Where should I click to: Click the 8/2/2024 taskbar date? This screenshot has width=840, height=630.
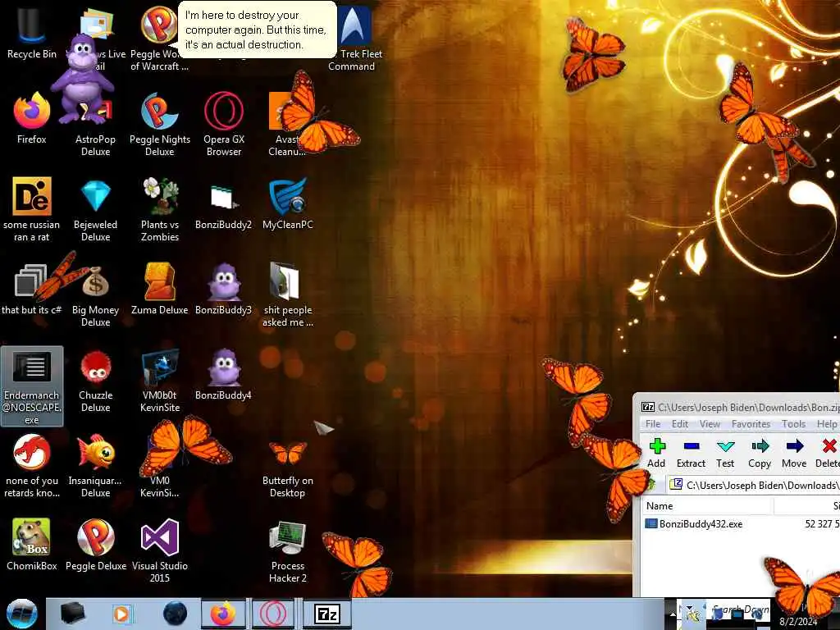coord(798,622)
